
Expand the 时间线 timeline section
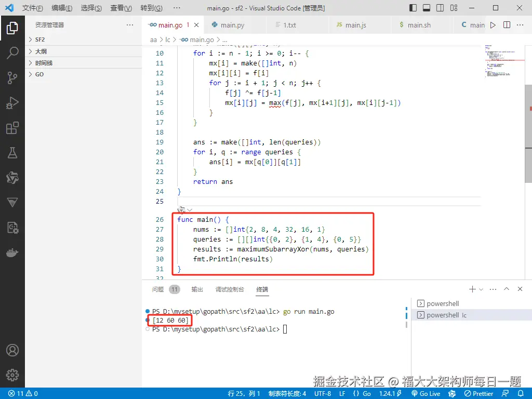84,63
